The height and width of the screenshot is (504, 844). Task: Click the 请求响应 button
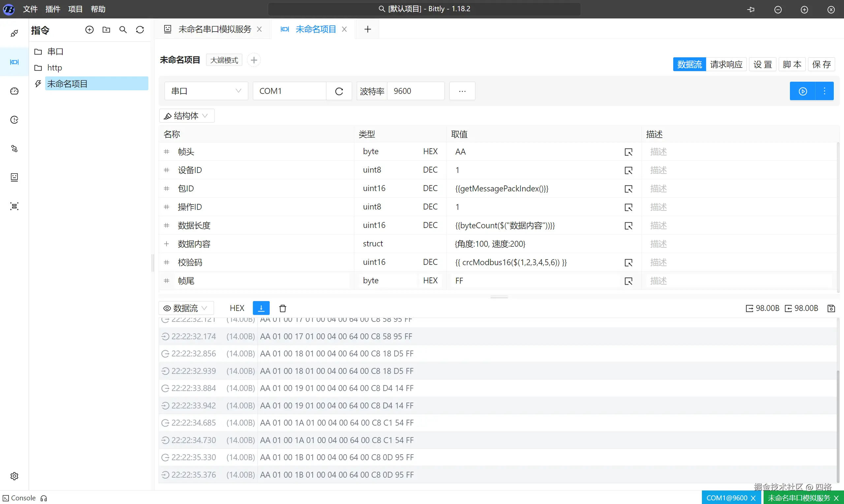726,64
